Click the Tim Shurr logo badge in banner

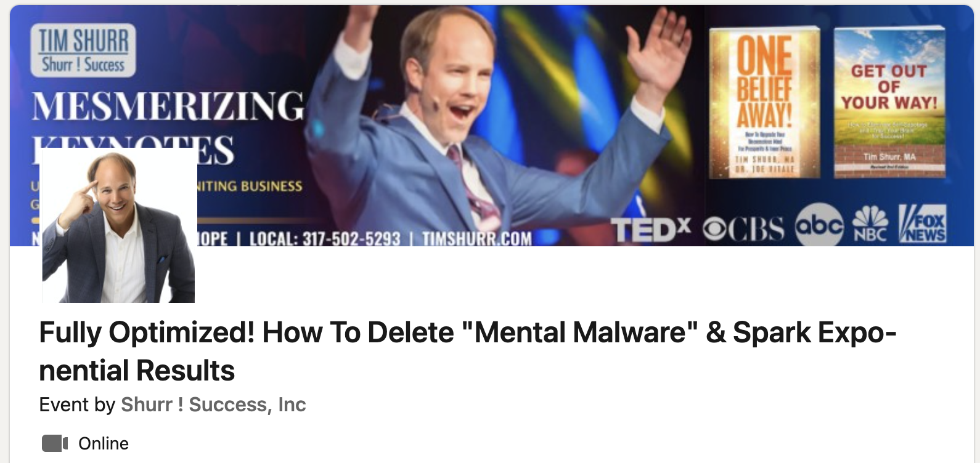tap(83, 50)
